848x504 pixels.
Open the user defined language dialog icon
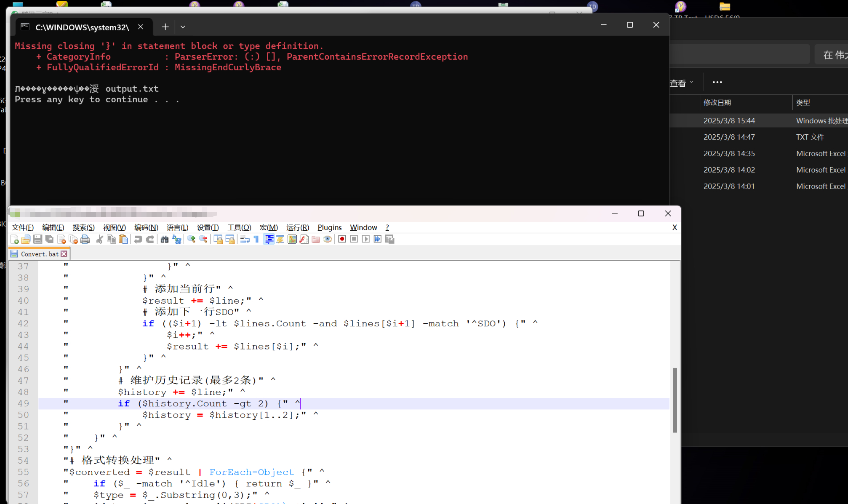point(280,239)
